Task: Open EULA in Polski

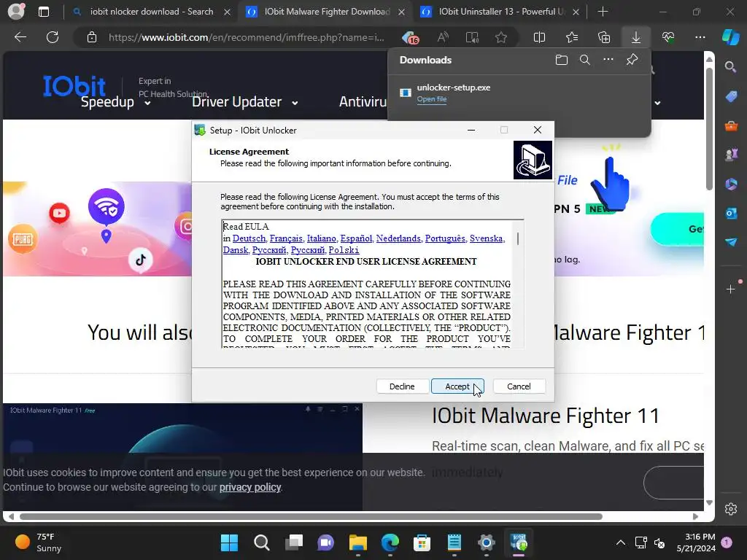Action: tap(344, 250)
